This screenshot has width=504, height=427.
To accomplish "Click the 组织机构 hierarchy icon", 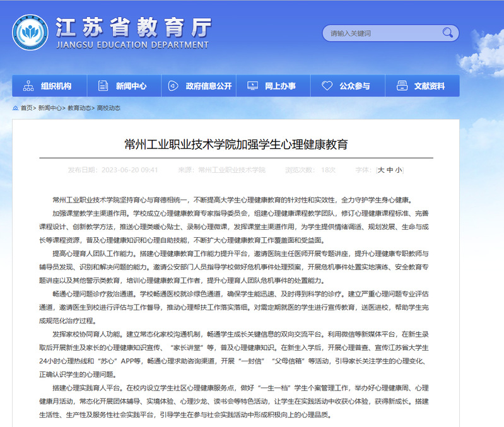I will click(x=28, y=86).
